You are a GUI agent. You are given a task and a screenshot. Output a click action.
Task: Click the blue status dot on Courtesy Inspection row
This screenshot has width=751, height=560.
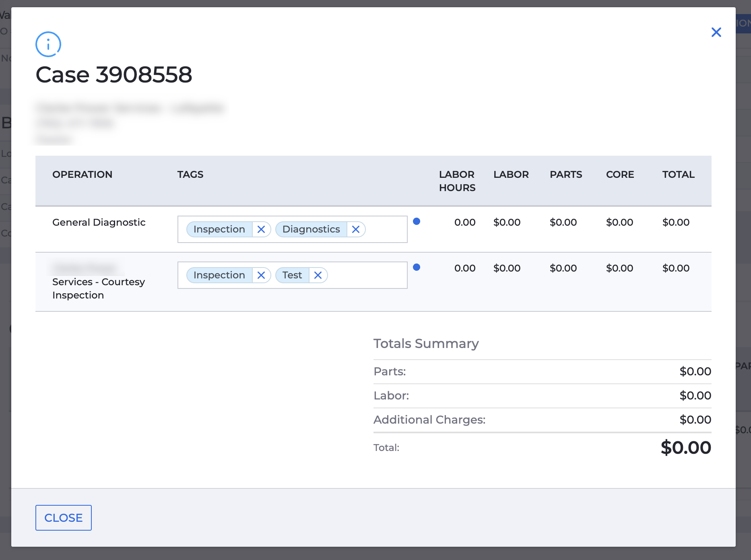point(417,267)
